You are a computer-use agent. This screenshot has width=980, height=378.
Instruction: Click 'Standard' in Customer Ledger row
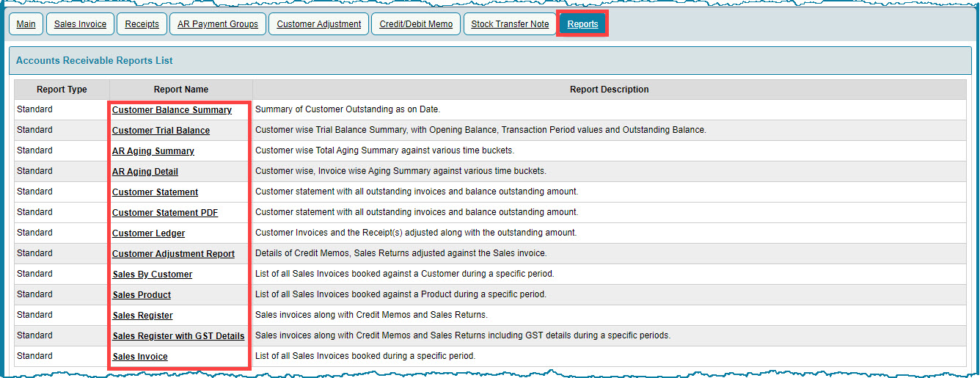[34, 233]
